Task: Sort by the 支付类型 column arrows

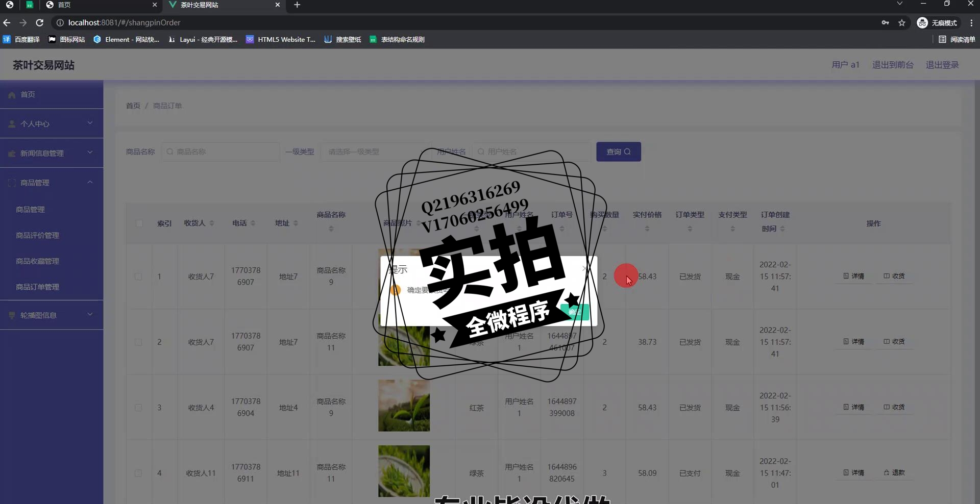Action: [x=732, y=229]
